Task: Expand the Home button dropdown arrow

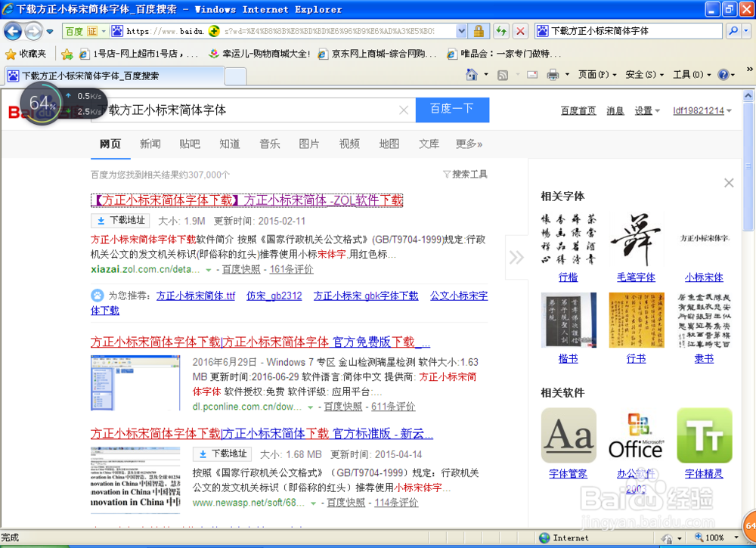Action: (486, 75)
